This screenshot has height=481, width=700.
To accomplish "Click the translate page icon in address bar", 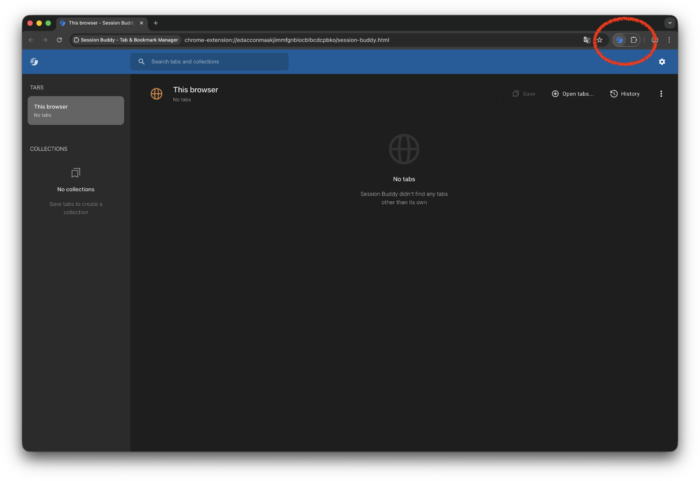I will click(586, 40).
